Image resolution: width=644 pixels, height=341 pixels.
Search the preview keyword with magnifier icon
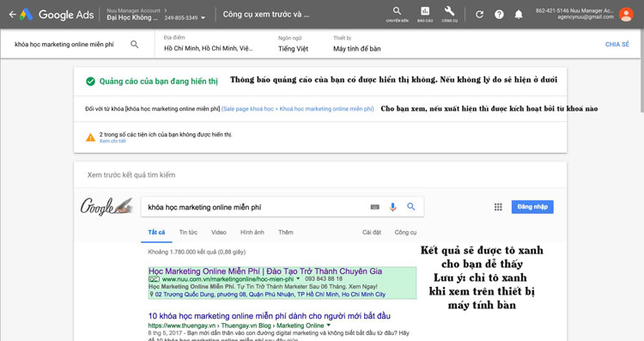[x=134, y=45]
